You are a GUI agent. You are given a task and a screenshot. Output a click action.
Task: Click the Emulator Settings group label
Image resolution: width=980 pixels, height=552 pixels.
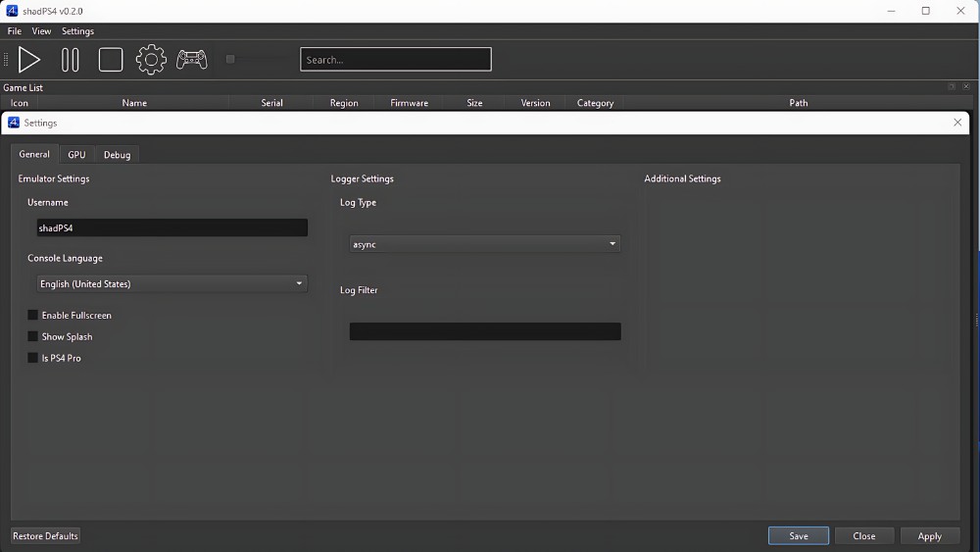54,178
